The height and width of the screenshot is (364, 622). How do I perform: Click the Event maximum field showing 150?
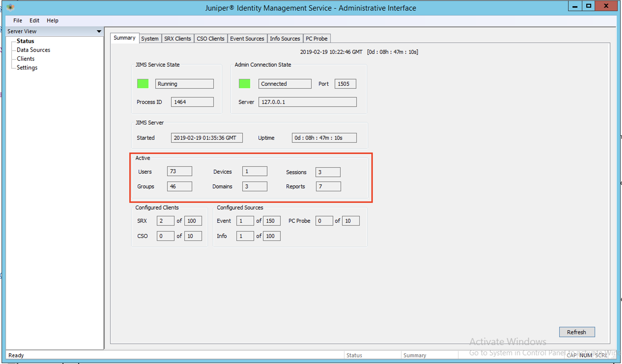(272, 221)
